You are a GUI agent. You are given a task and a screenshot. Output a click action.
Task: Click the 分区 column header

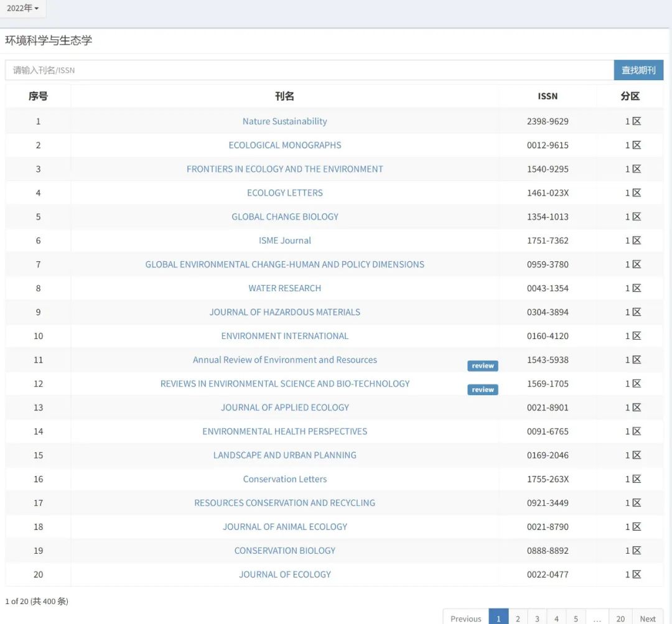(630, 96)
